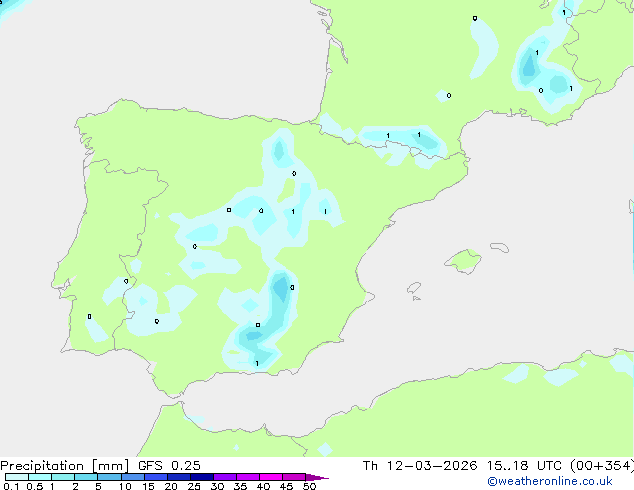Screen dimensions: 634x490
Task: Click the 20–25 mm dark blue swatch
Action: pos(178,477)
